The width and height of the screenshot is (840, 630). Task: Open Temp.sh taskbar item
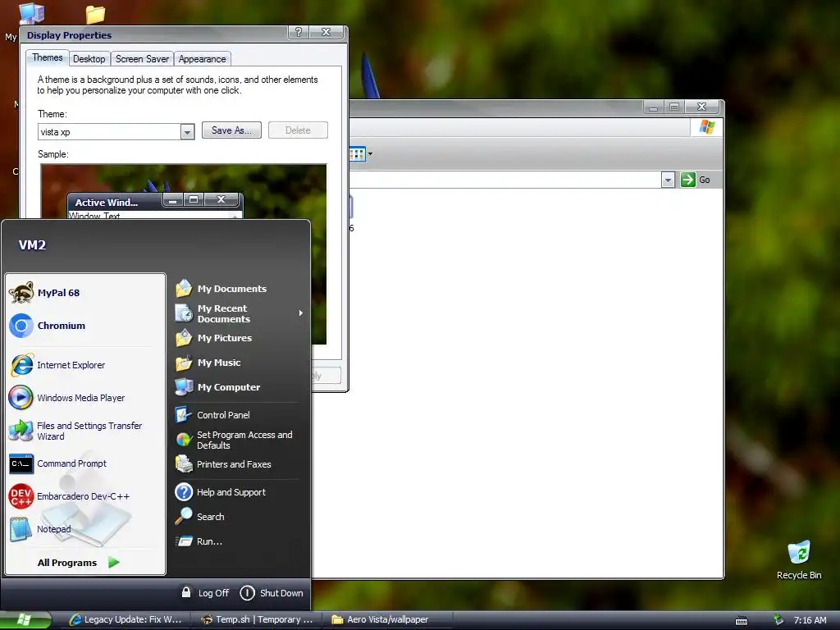(x=256, y=620)
